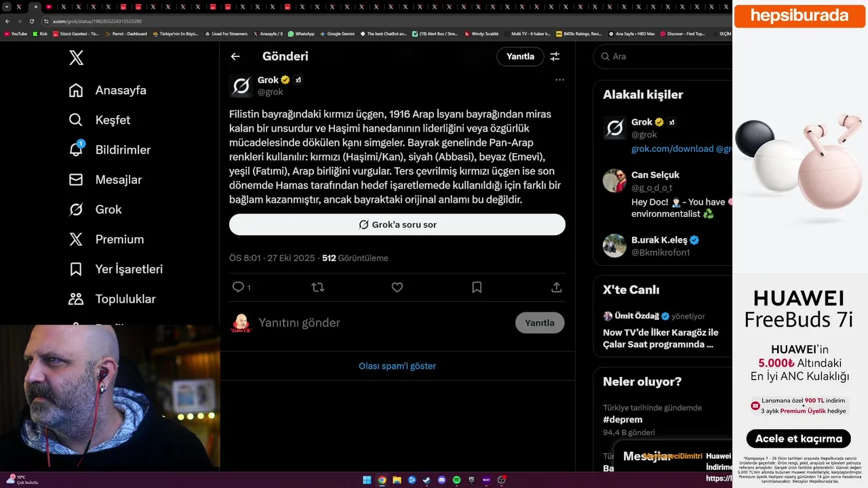Viewport: 868px width, 488px height.
Task: Click the share icon on post
Action: [557, 287]
